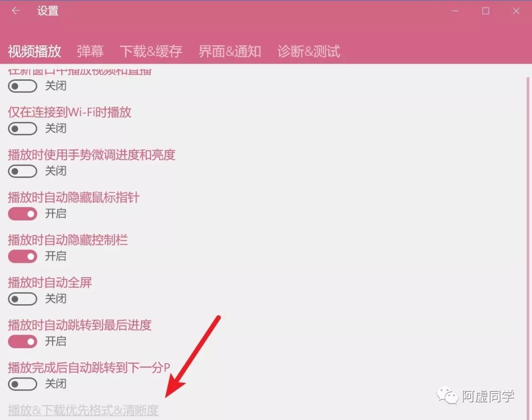Turn off auto-hide control bar toggle
The height and width of the screenshot is (420, 532).
click(x=22, y=256)
